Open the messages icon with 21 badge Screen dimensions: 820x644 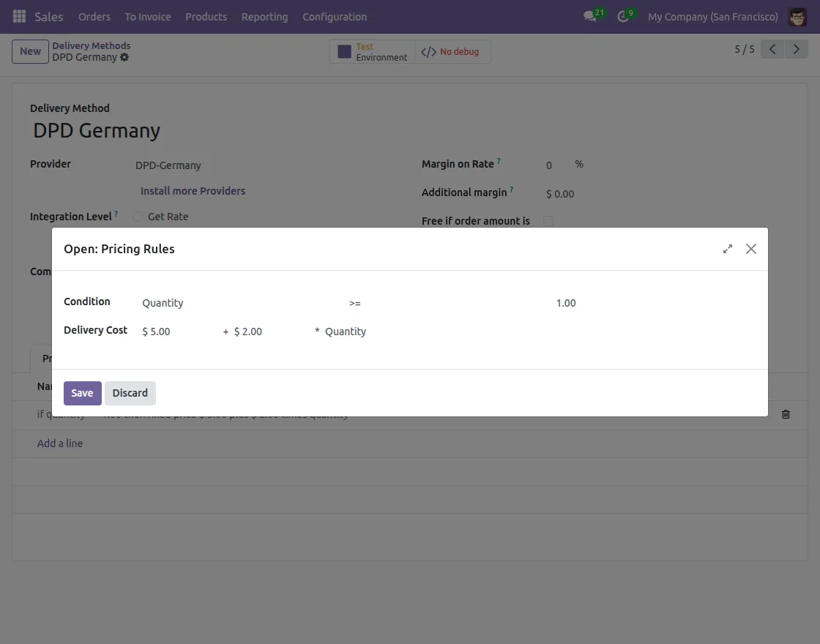(594, 15)
